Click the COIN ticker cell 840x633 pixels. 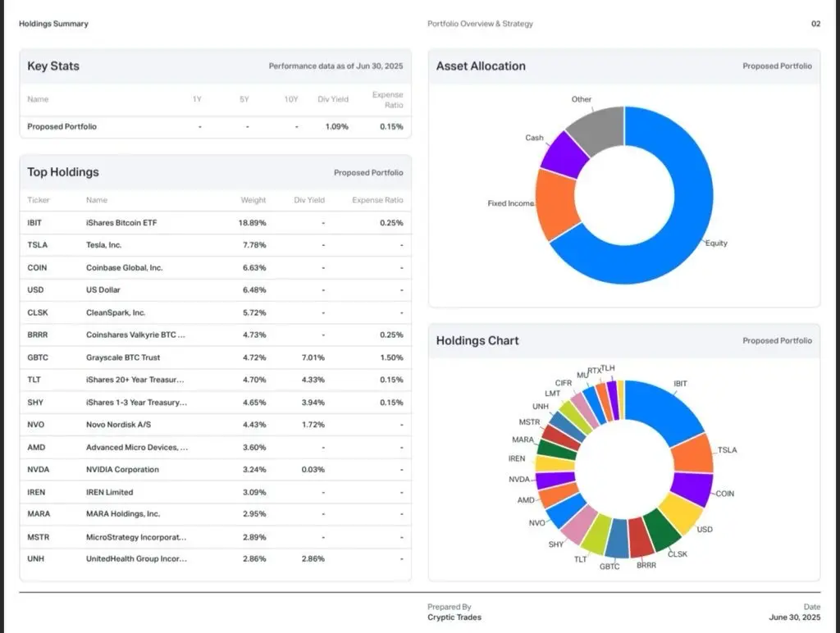37,268
